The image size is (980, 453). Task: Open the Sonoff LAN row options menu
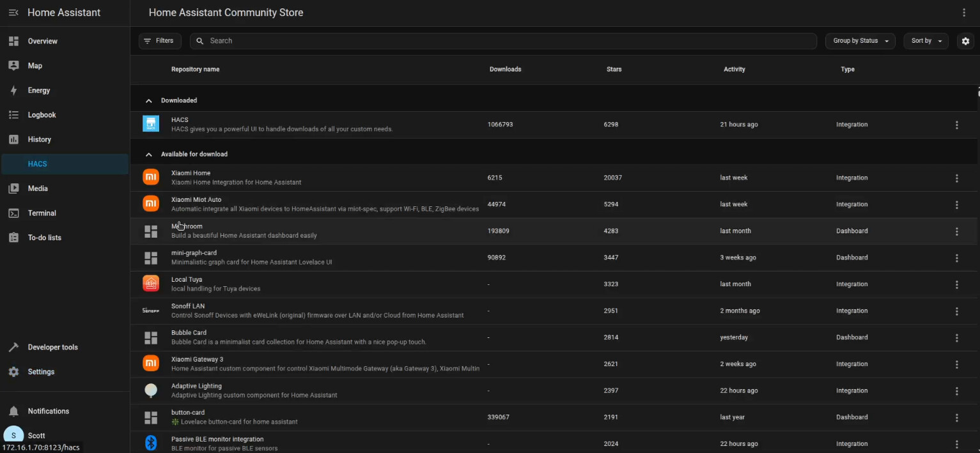pyautogui.click(x=957, y=311)
